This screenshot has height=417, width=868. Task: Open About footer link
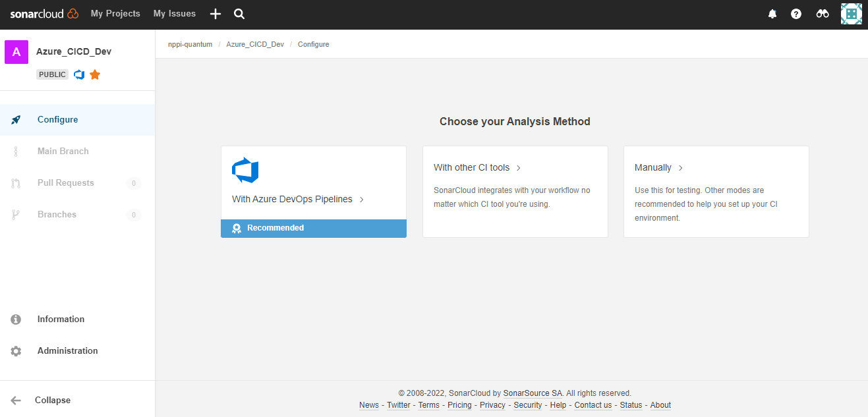click(x=660, y=405)
